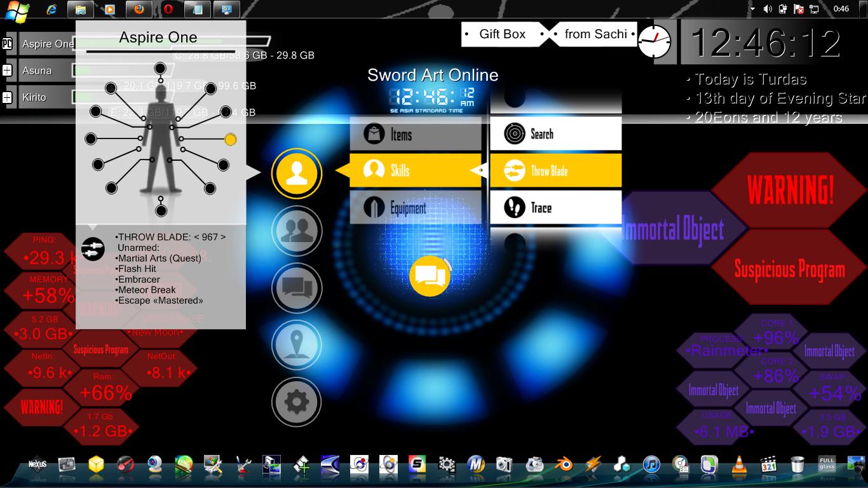This screenshot has height=488, width=868.
Task: Open the map location pin menu icon
Action: (297, 345)
